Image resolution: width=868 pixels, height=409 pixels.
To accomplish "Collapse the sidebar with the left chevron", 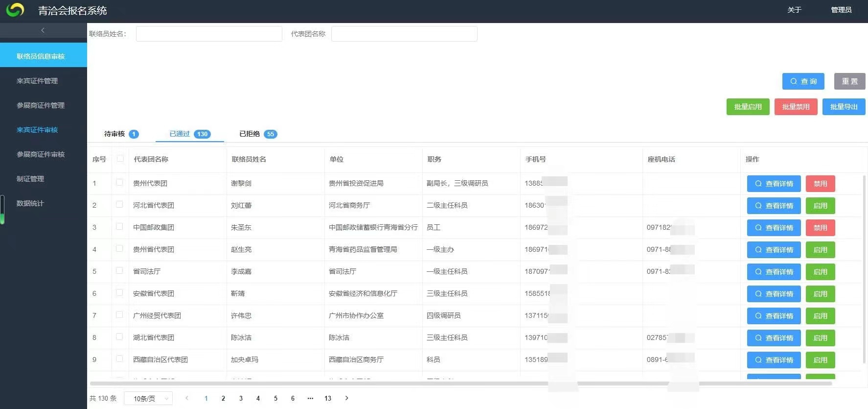I will tap(43, 30).
